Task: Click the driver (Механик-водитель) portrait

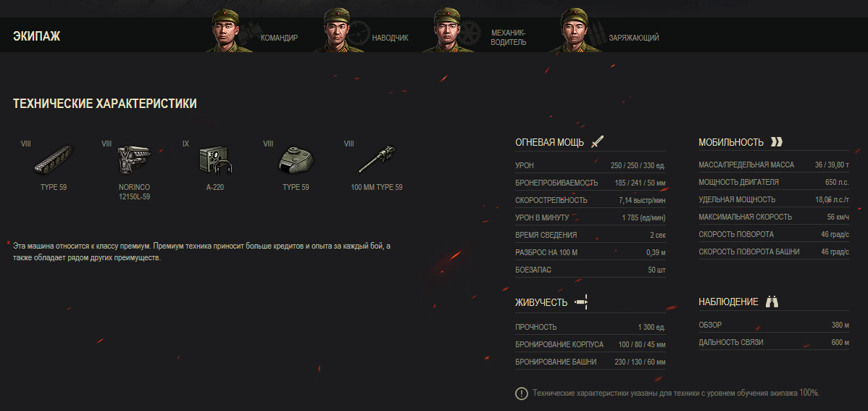Action: click(448, 30)
